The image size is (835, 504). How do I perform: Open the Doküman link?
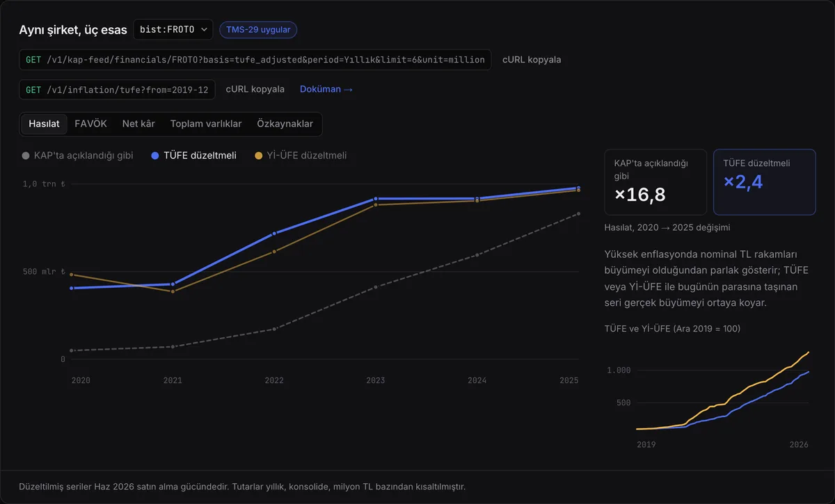pos(326,89)
